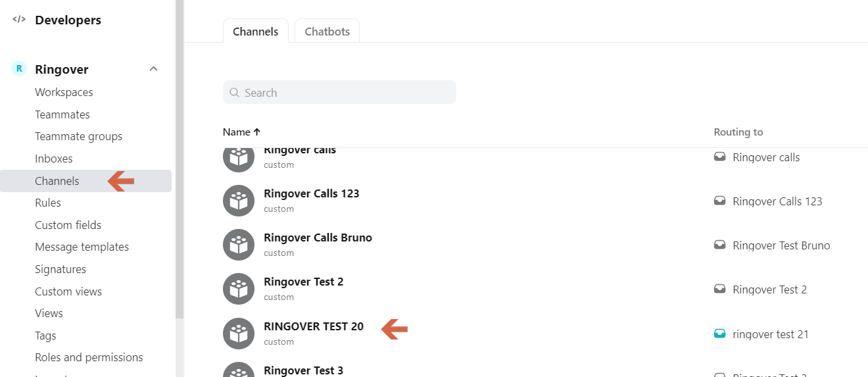Click the Ringover Test 2 channel icon
868x377 pixels.
coord(239,289)
